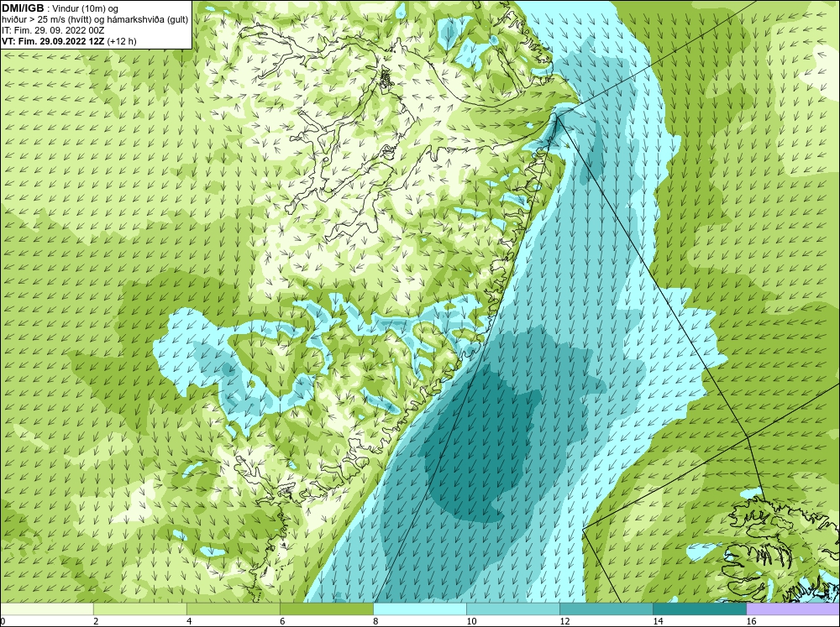Click the 'VT: Fim. 29.09.2022 12Z' line

53,41
